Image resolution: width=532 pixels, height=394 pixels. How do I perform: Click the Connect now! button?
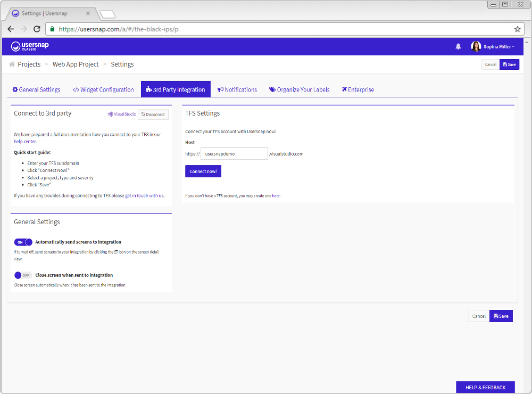coord(203,171)
